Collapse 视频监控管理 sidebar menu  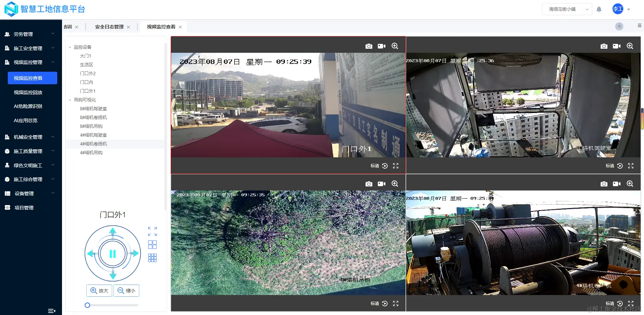point(31,62)
